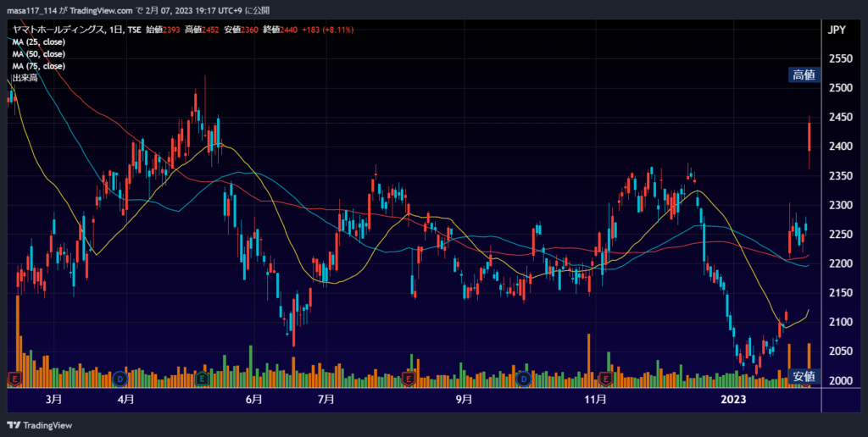Click TradingView.com in the header caption
Screen dimensions: 868x437
point(102,10)
